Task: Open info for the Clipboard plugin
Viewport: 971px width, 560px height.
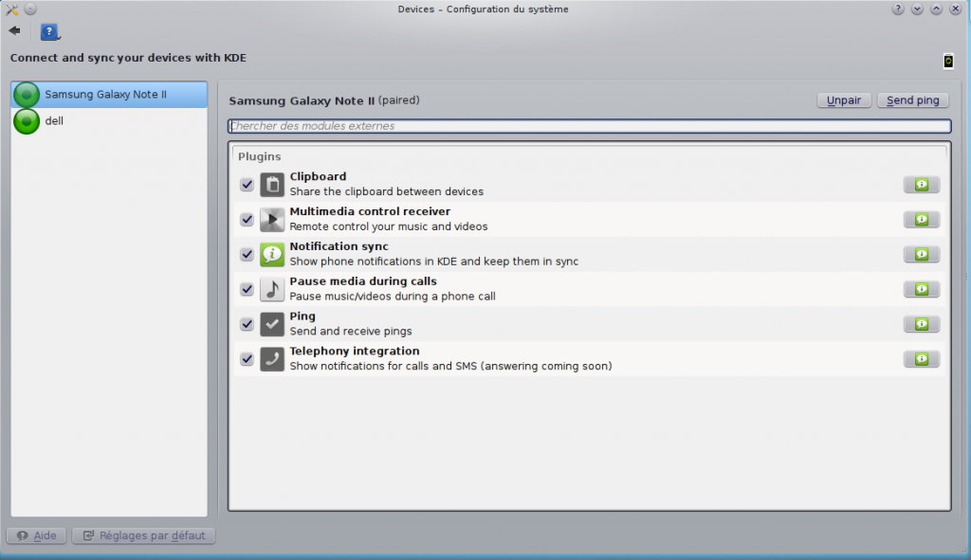Action: (x=922, y=185)
